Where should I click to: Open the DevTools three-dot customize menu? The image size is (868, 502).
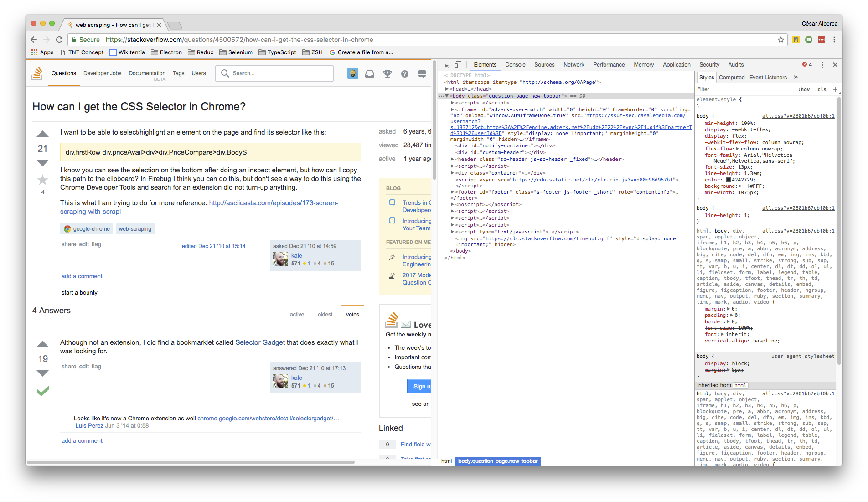coord(822,65)
